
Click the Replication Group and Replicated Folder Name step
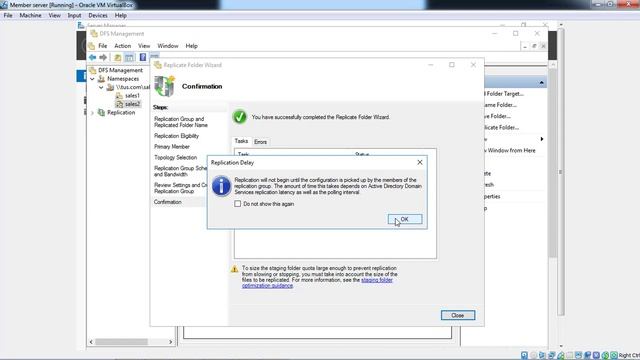181,122
